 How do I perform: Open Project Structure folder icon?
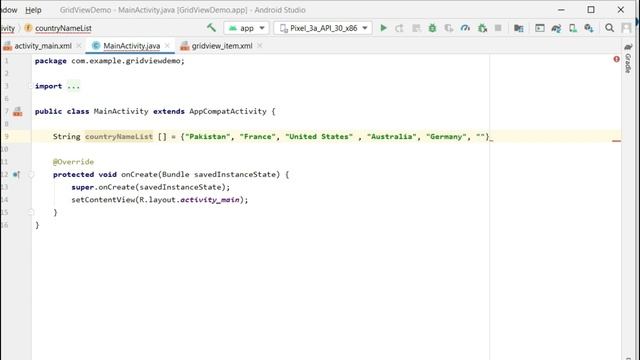[x=518, y=28]
